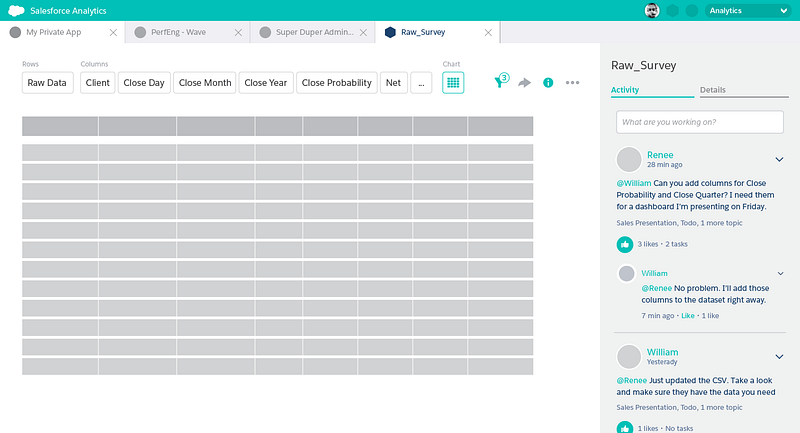
Task: Click the share arrow icon
Action: point(524,83)
